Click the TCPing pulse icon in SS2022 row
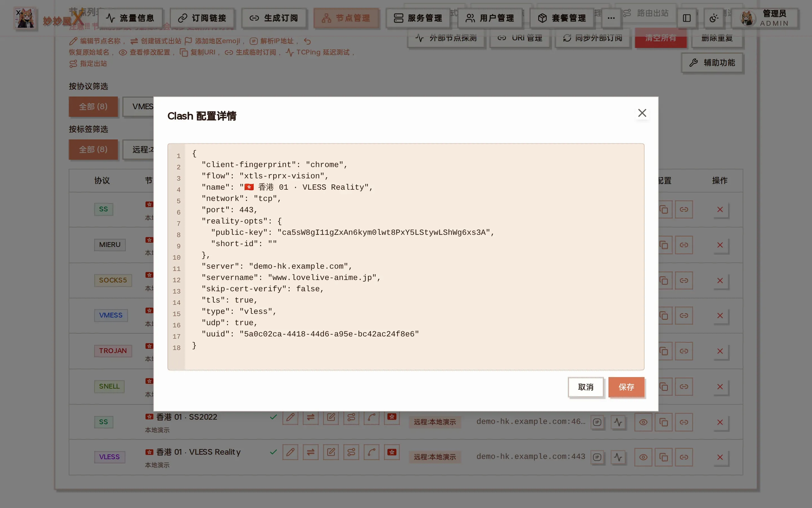Image resolution: width=812 pixels, height=508 pixels. click(618, 422)
